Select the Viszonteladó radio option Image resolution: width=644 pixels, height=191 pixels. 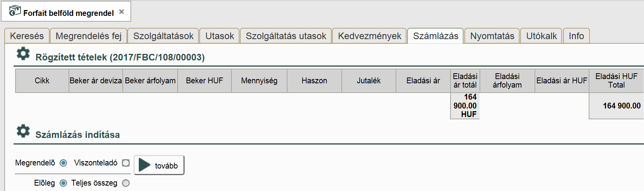coord(125,163)
